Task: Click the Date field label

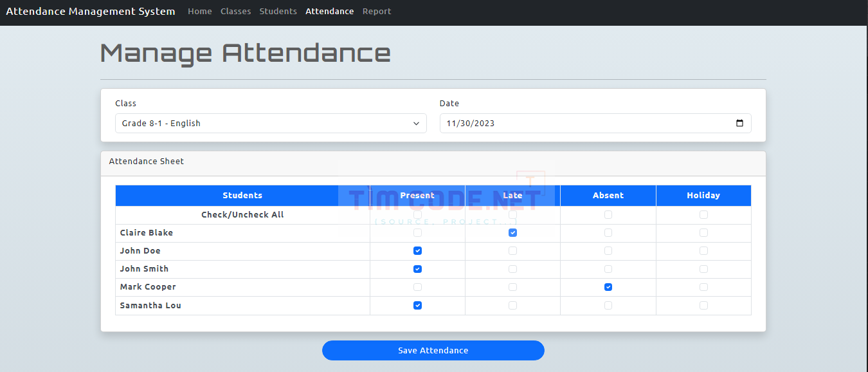Action: (449, 103)
